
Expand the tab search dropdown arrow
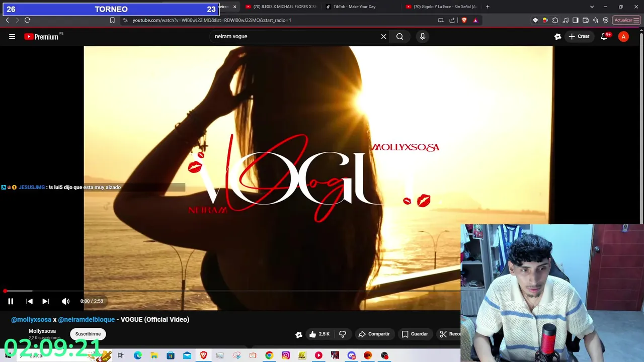(592, 7)
